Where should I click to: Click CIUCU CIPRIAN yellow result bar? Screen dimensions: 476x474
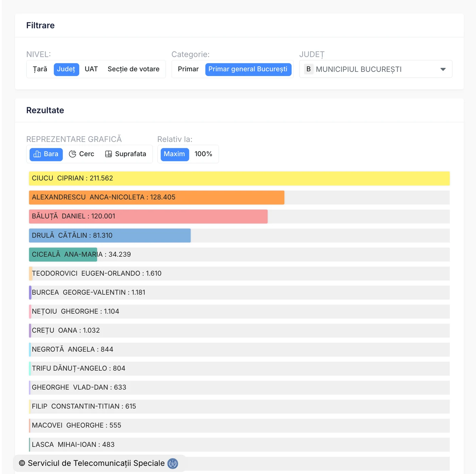(x=239, y=178)
